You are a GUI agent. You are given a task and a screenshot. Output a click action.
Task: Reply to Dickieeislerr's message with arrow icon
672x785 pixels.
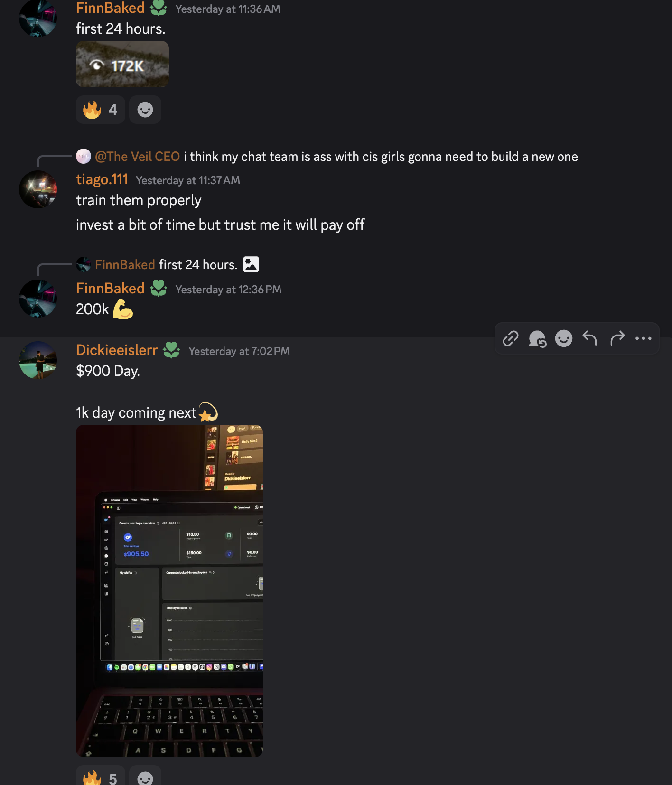590,338
